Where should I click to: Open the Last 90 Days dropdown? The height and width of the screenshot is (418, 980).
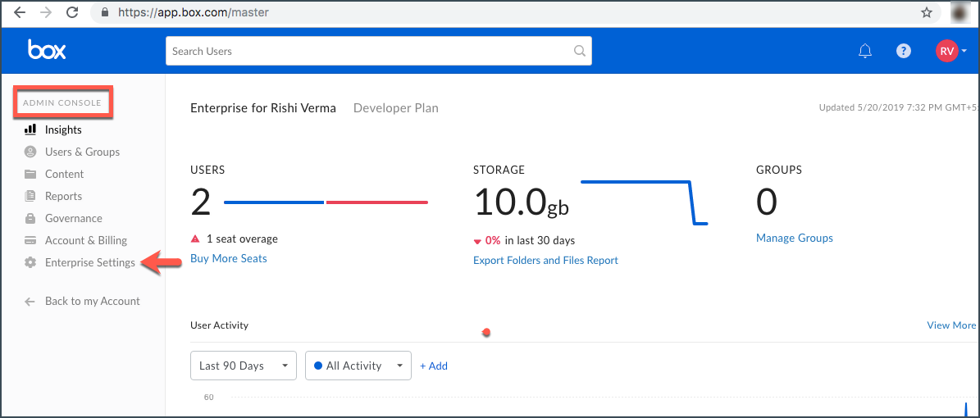click(243, 366)
